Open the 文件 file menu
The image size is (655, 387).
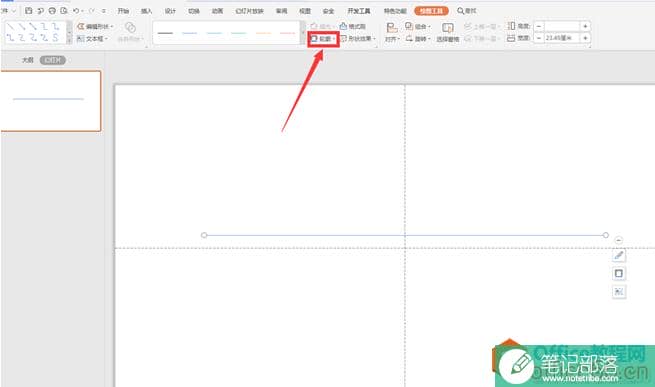(x=8, y=11)
